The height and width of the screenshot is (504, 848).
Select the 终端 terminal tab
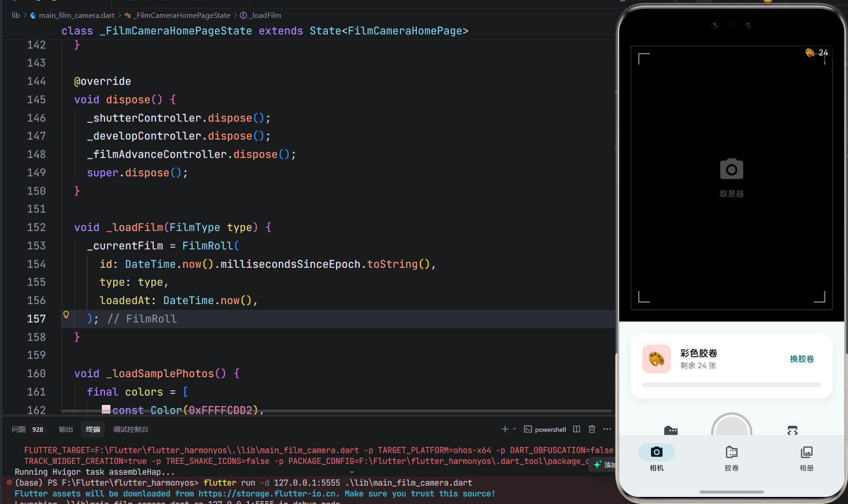tap(93, 429)
